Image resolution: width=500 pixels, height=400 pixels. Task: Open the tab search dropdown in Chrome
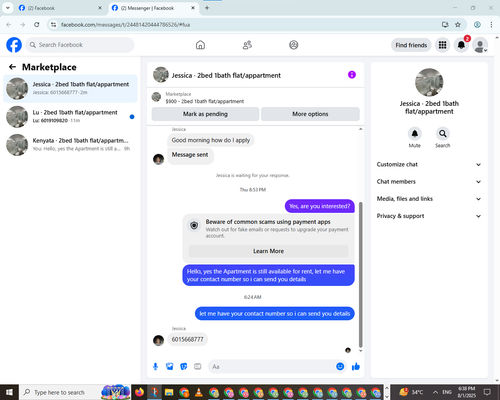point(7,8)
